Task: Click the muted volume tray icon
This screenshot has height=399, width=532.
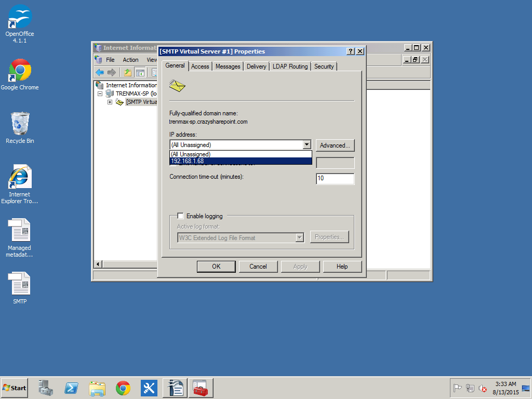Action: click(483, 388)
